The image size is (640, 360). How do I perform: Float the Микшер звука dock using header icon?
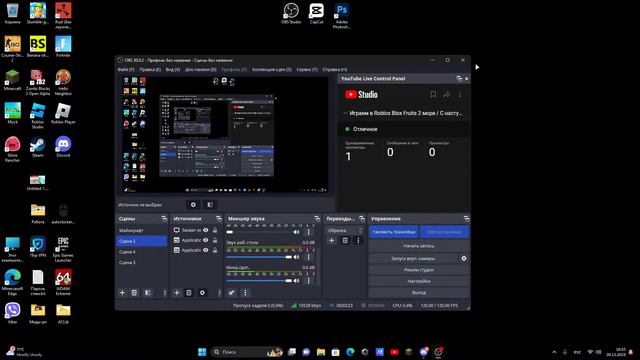317,219
